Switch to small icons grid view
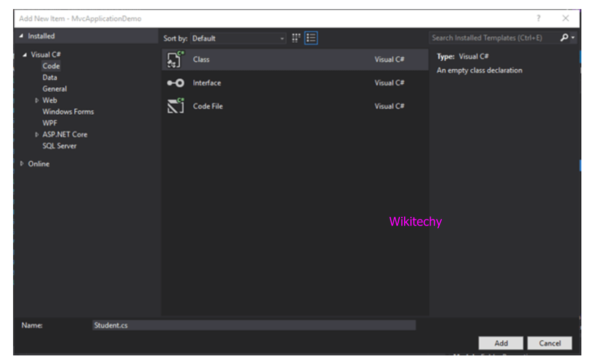This screenshot has width=593, height=364. [x=296, y=38]
